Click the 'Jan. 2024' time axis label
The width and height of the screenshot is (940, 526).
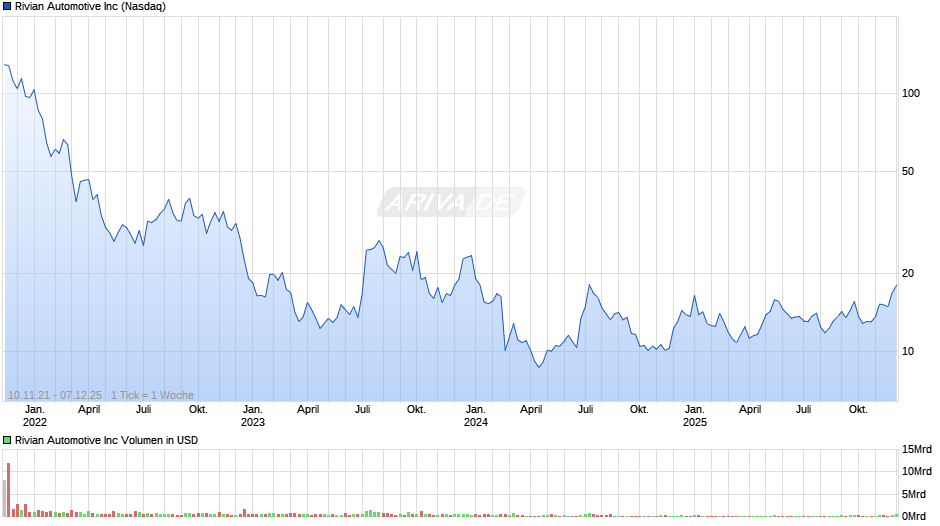pos(476,416)
